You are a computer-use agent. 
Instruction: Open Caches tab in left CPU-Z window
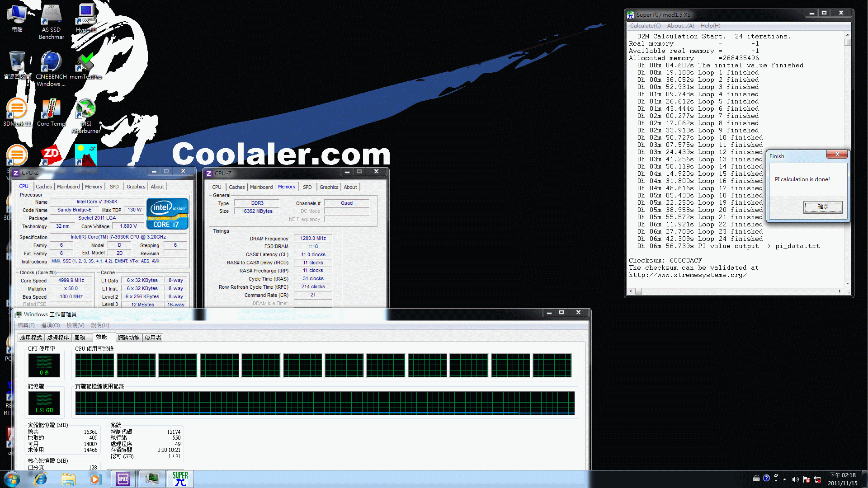pyautogui.click(x=44, y=187)
